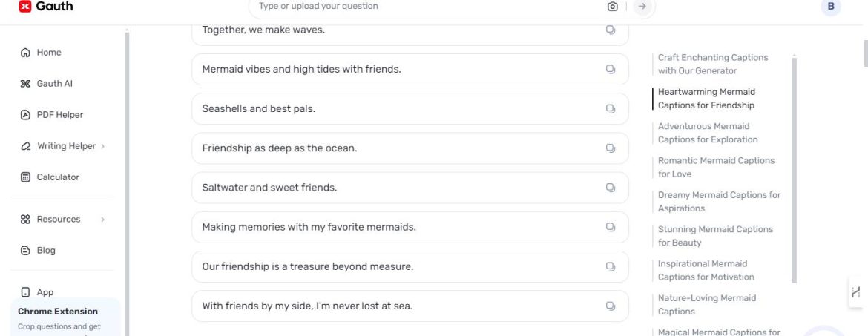
Task: Collapse the side panel with the edge toggle
Action: (856, 291)
